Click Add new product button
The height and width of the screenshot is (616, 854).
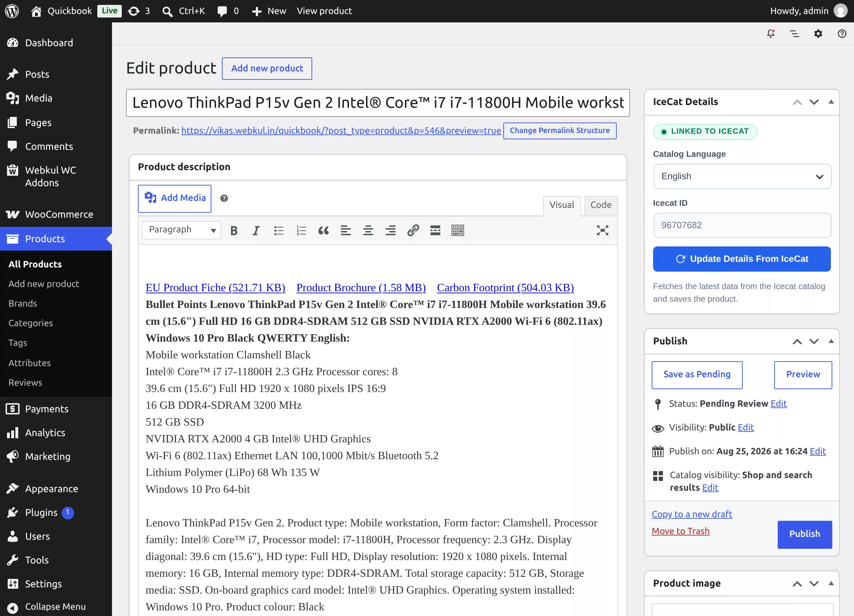267,69
